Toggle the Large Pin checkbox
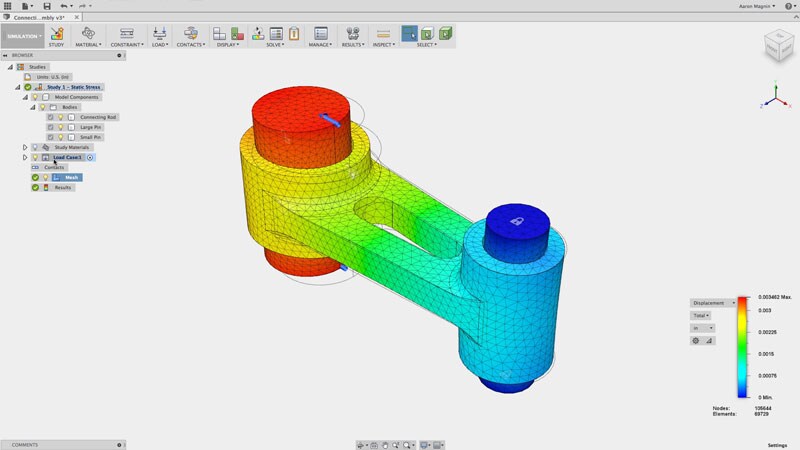 click(x=51, y=127)
